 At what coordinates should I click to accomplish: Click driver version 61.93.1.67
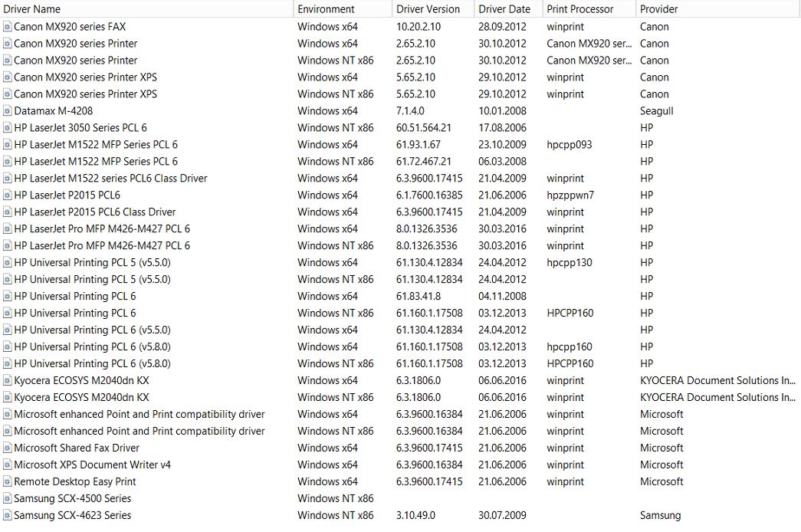419,145
